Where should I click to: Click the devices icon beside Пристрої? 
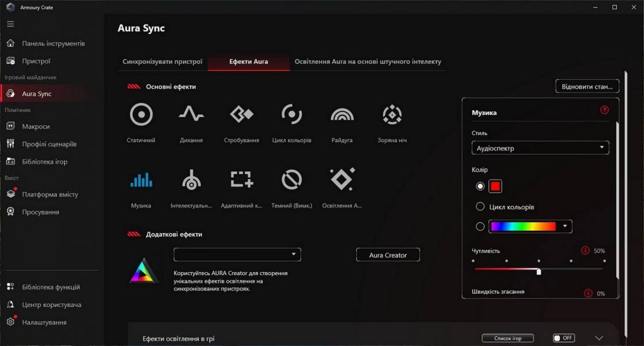[11, 61]
